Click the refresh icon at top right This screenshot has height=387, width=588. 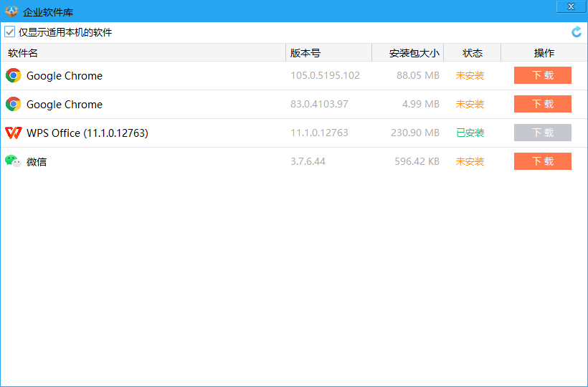click(x=577, y=32)
